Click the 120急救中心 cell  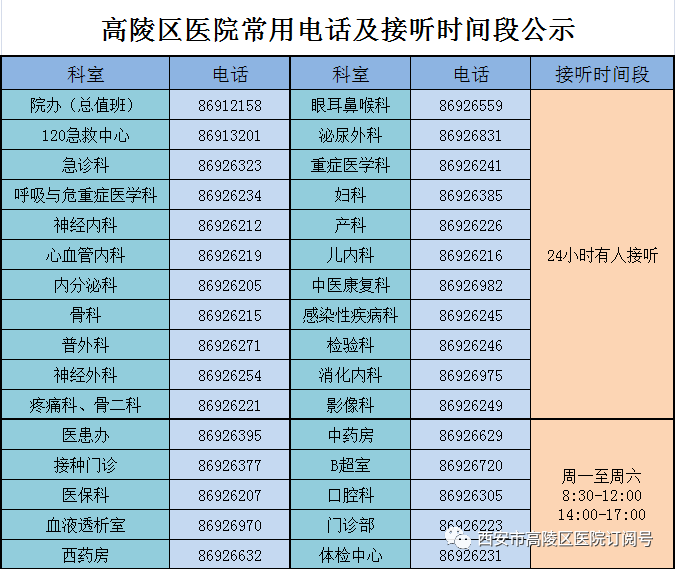(x=85, y=135)
